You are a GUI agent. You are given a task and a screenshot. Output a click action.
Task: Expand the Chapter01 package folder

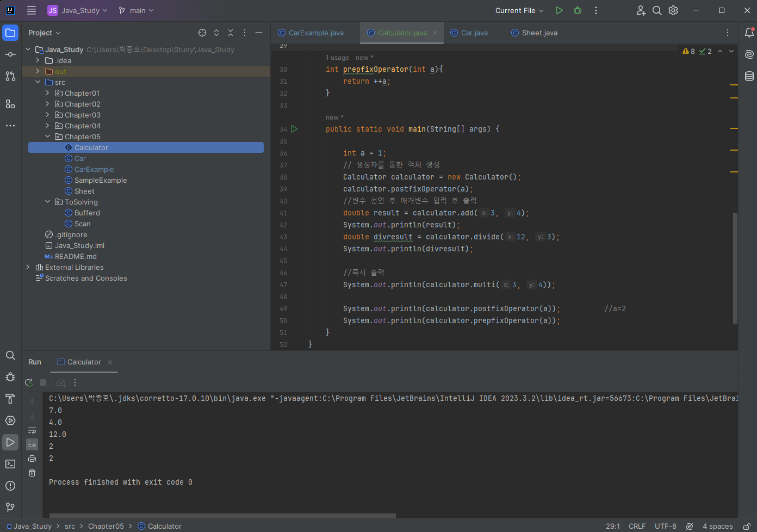(x=47, y=93)
